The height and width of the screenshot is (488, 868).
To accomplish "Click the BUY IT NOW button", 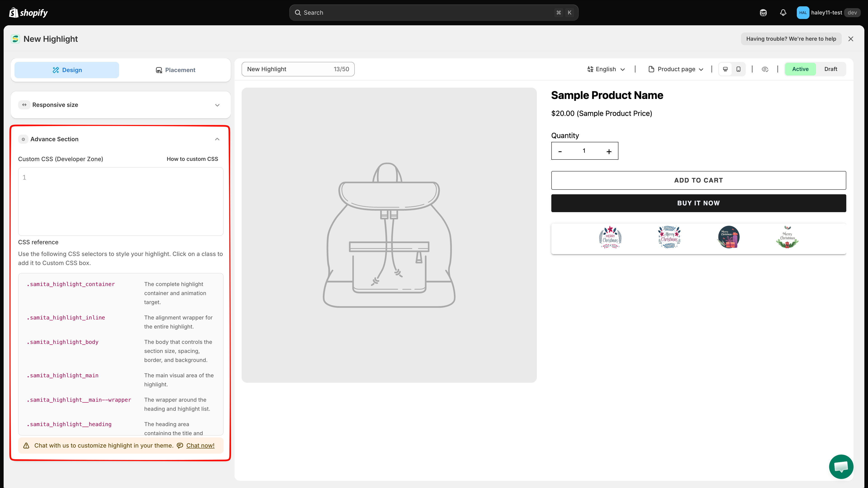I will 698,203.
